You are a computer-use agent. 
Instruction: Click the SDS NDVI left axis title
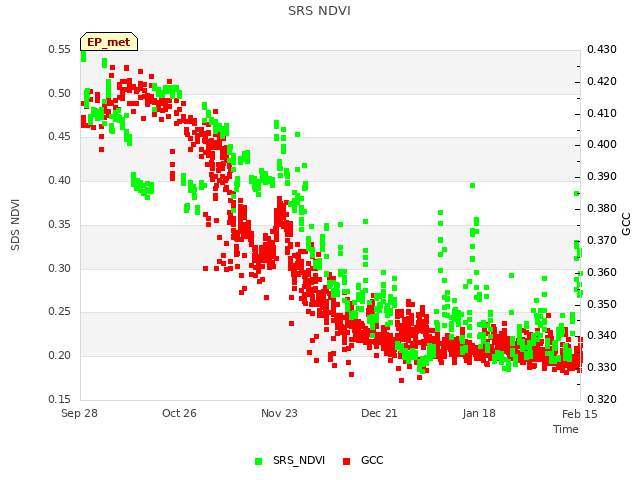15,225
